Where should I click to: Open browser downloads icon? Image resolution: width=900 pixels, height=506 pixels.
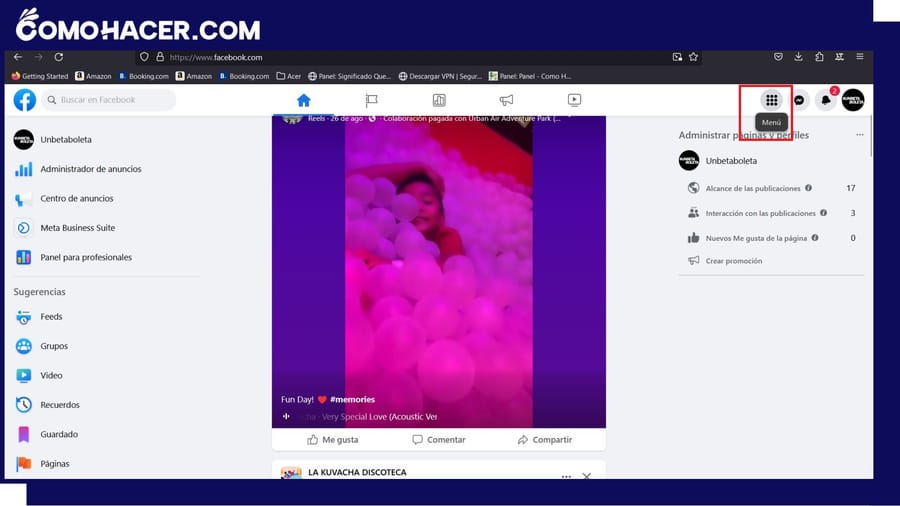coord(798,56)
